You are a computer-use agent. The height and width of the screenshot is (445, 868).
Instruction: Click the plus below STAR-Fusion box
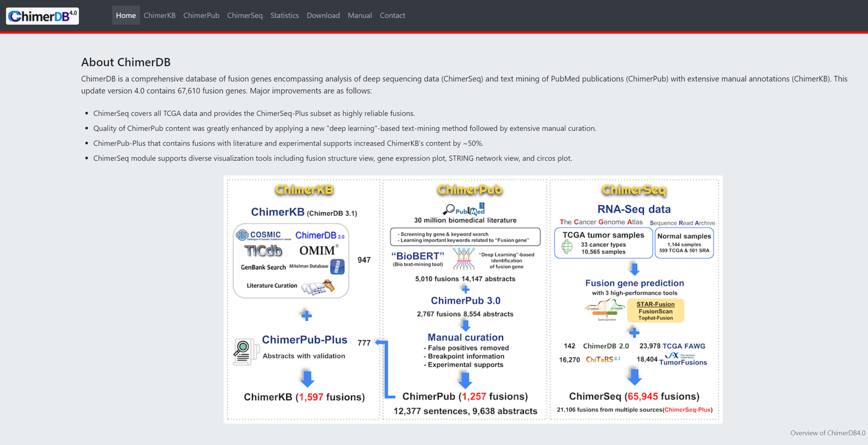click(634, 332)
